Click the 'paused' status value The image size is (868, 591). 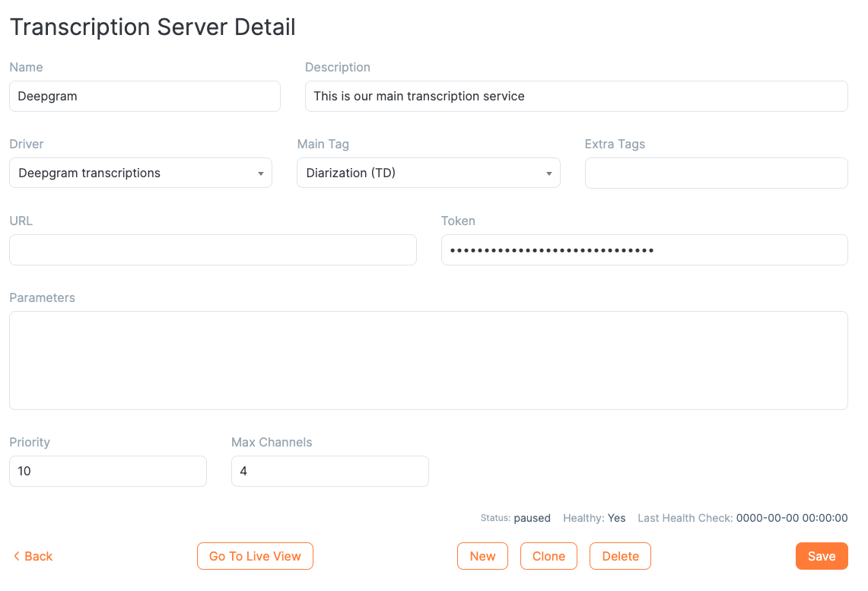[532, 518]
